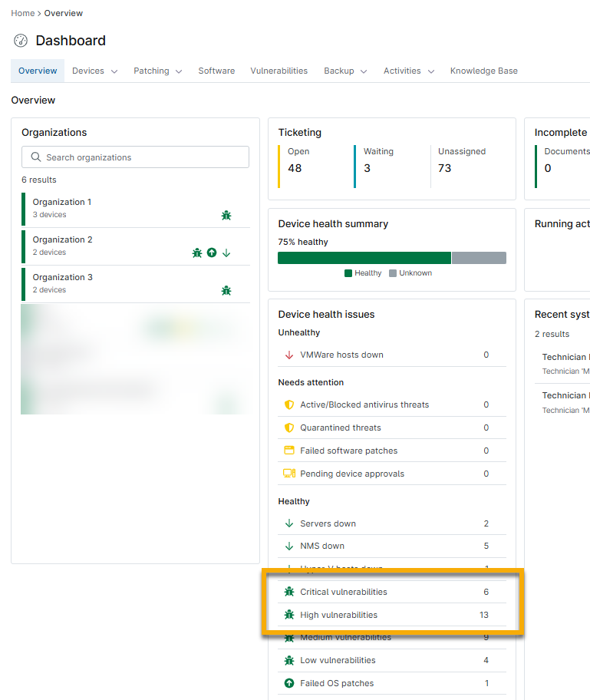Click the red arrow next to VMWare hosts down
590x700 pixels.
pos(289,355)
